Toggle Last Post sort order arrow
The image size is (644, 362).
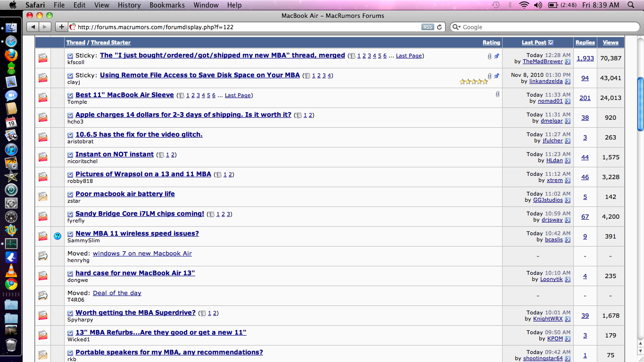[551, 42]
